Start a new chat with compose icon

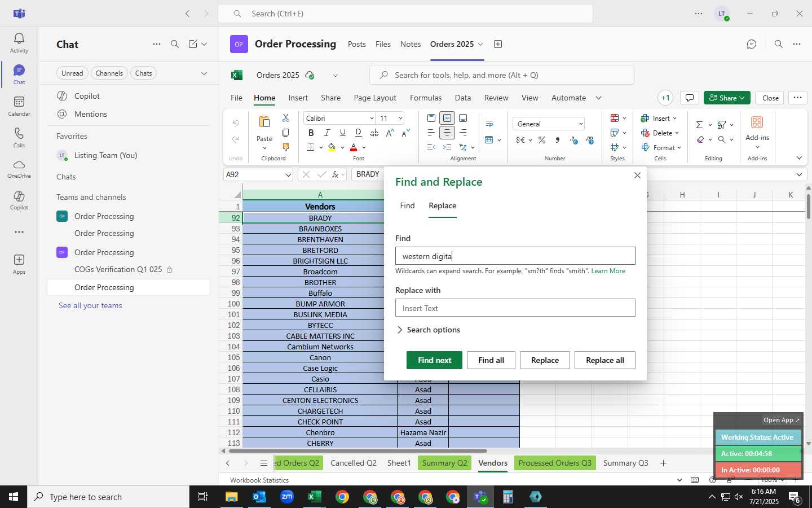tap(193, 44)
